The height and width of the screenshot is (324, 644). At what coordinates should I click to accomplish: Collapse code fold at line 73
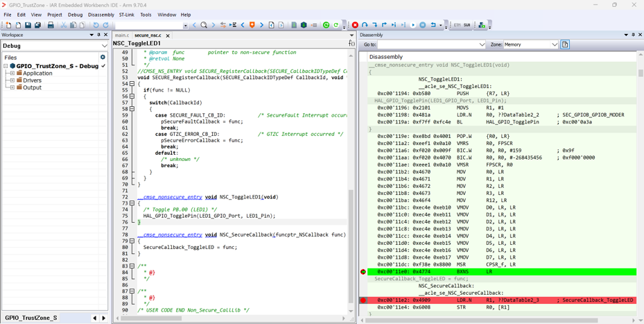(x=132, y=203)
